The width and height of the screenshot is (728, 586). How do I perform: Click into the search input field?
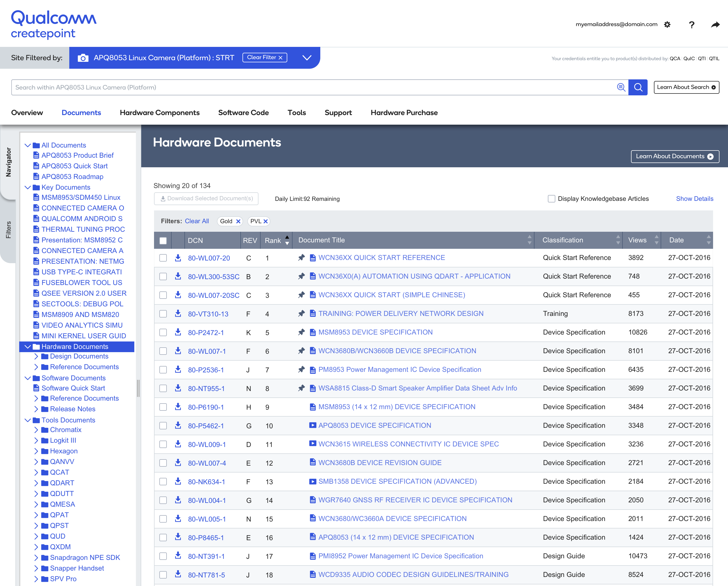tap(304, 87)
